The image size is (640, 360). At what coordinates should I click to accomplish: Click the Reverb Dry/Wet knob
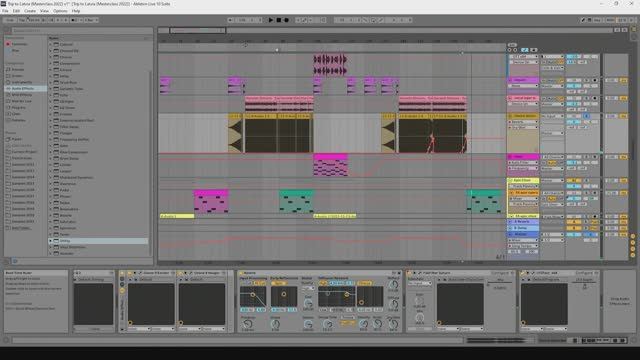(x=393, y=324)
